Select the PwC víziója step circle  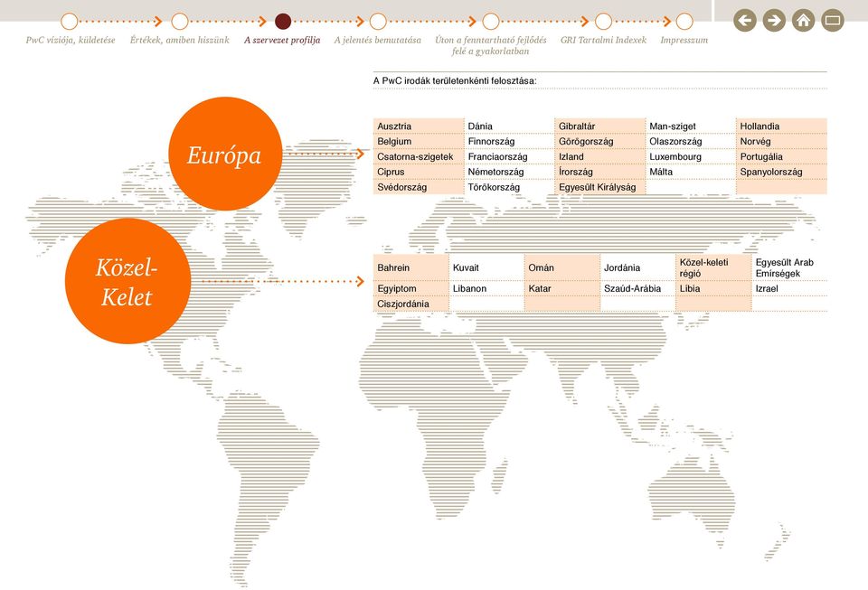70,22
